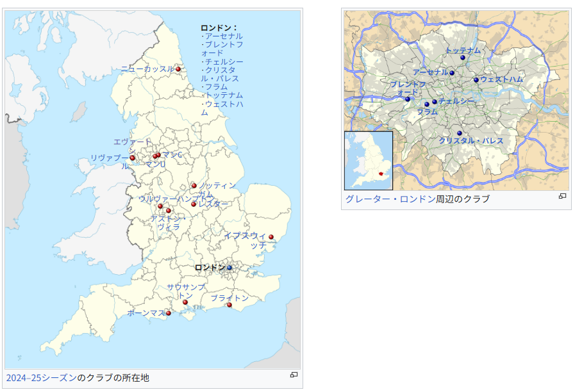Click the レスター label
The width and height of the screenshot is (575, 392).
coord(213,204)
